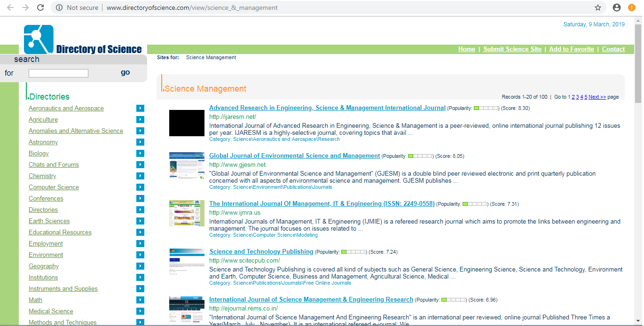Image resolution: width=644 pixels, height=326 pixels.
Task: Click the browser back arrow
Action: point(10,8)
